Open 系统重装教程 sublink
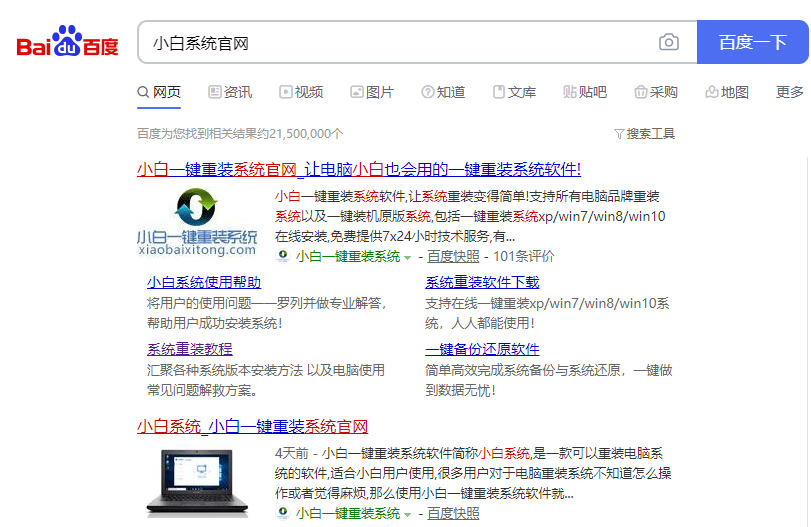Viewport: 811px width, 527px height. tap(190, 350)
